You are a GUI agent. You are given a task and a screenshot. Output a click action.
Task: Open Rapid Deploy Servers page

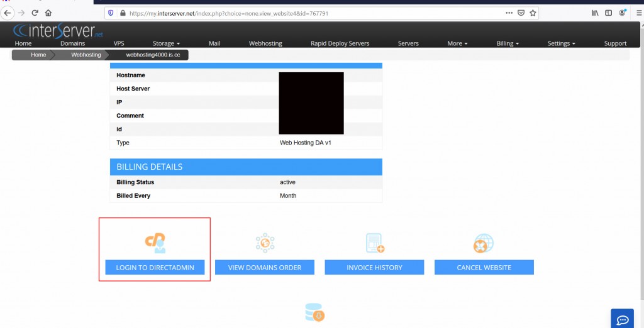340,43
